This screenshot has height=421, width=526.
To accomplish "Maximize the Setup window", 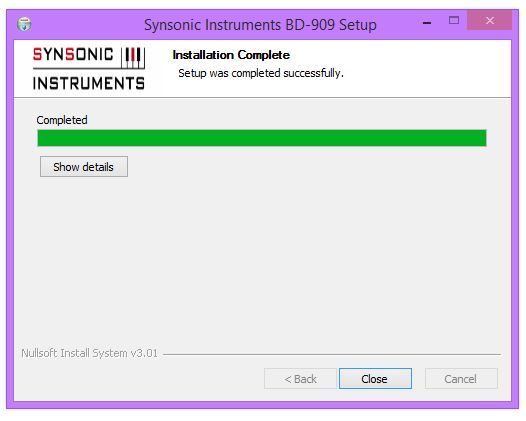I will pyautogui.click(x=454, y=20).
